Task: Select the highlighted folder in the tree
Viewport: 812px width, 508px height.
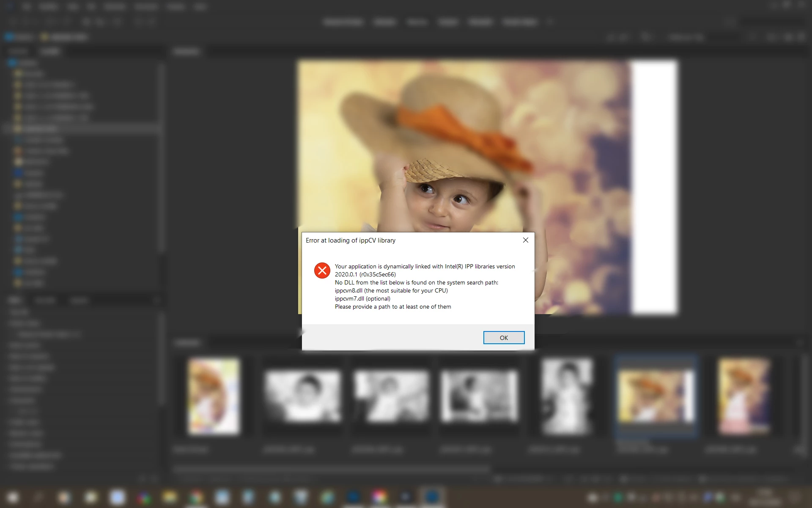Action: click(40, 129)
